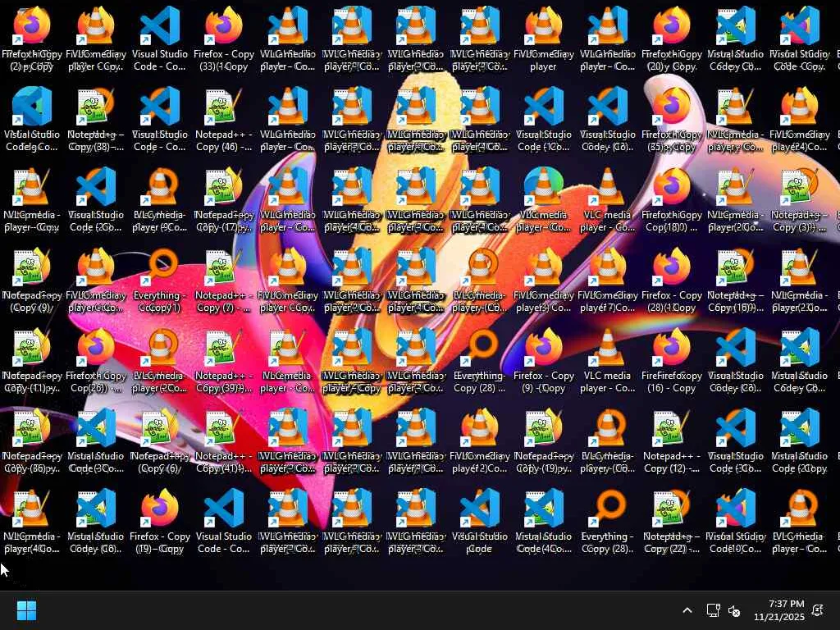Click the Notepad++ Copy (6) desktop icon
Viewport: 840px width, 630px height.
click(160, 441)
